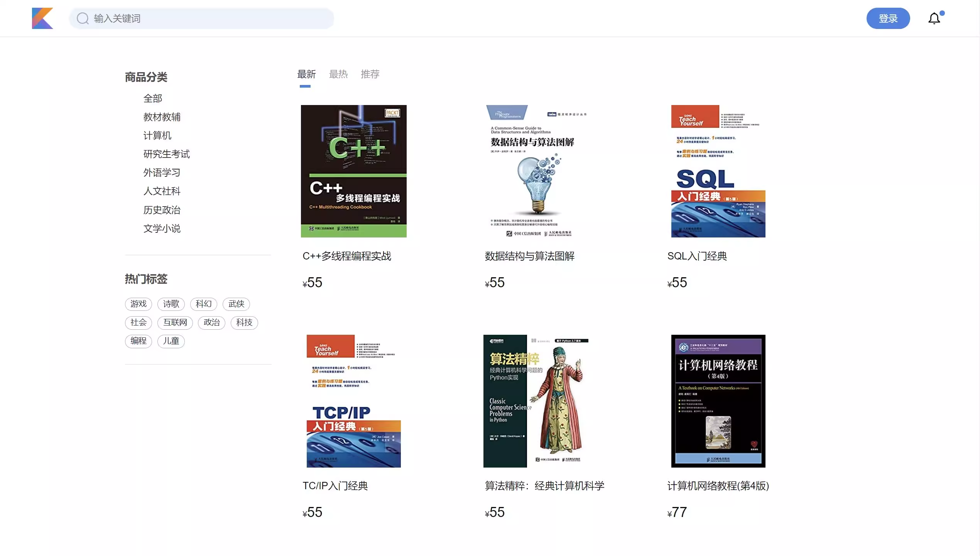This screenshot has height=556, width=980.
Task: Select the 计算机 category
Action: [157, 136]
